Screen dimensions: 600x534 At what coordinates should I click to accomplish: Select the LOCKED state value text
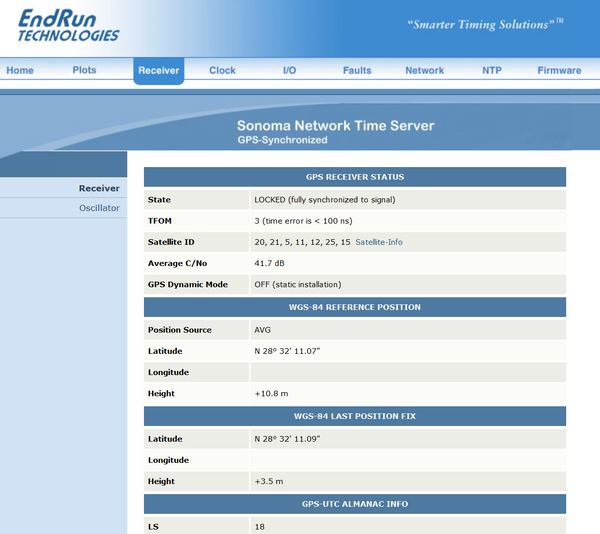tap(325, 200)
